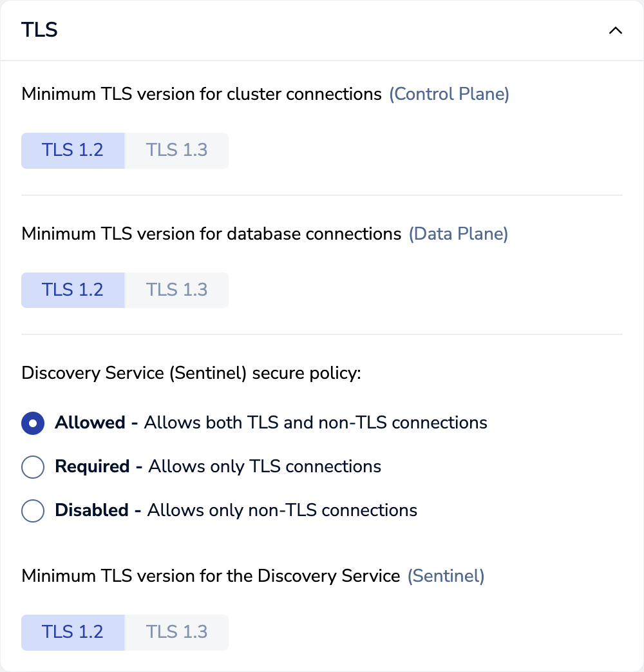
Task: Open the Control Plane link
Action: [449, 94]
